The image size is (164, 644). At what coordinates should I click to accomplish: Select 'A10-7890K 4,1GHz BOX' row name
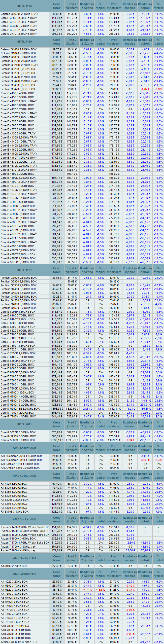16,638
